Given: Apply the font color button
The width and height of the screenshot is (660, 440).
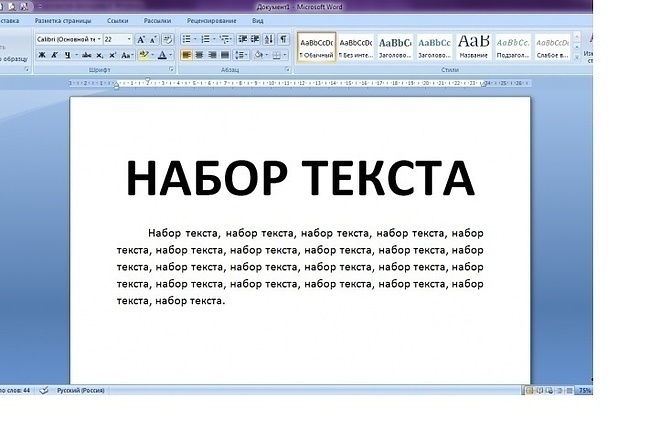Looking at the screenshot, I should click(x=162, y=55).
